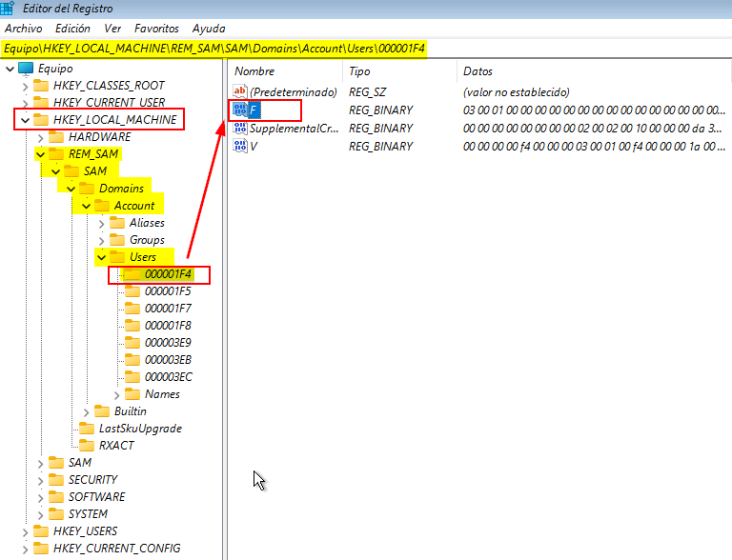732x560 pixels.
Task: Click the Equipo computer icon in tree
Action: (x=26, y=69)
